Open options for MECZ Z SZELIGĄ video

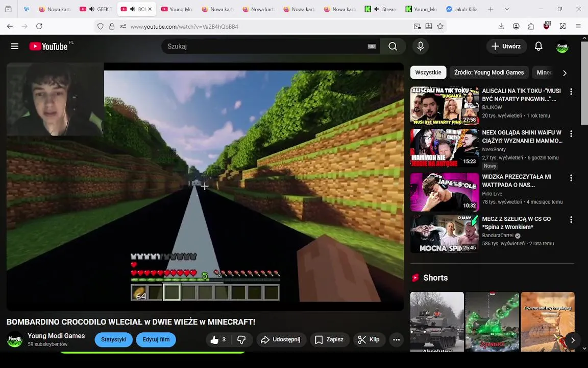(571, 220)
